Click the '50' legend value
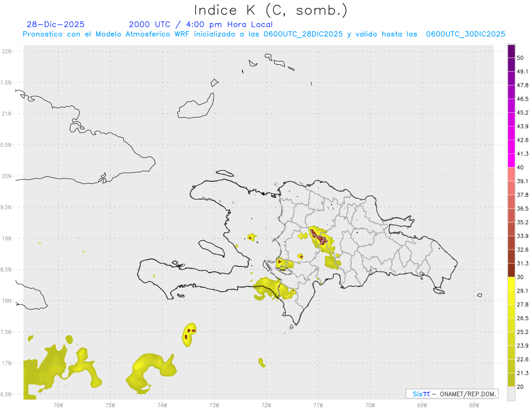This screenshot has width=532, height=411. (520, 58)
